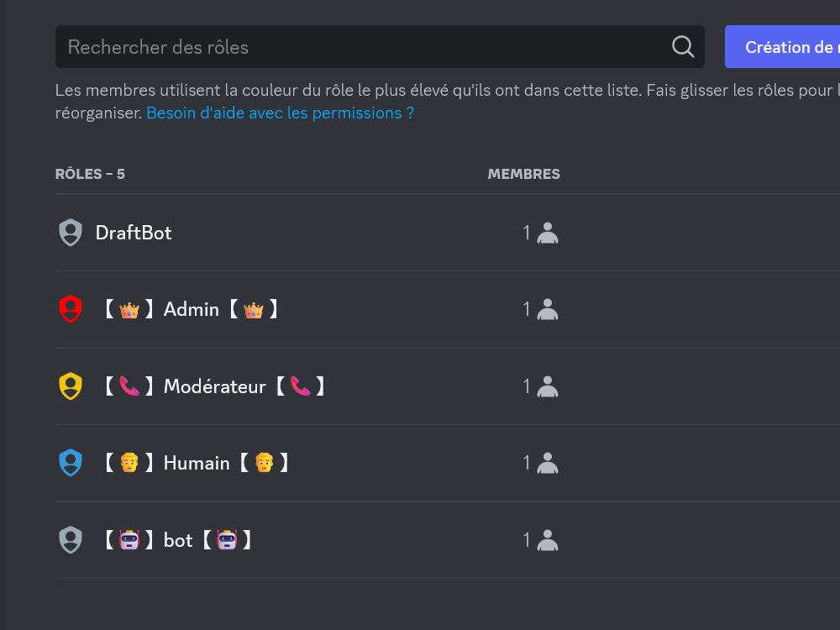Viewport: 840px width, 630px height.
Task: Focus the Rechercher des rôles search field
Action: pos(380,46)
